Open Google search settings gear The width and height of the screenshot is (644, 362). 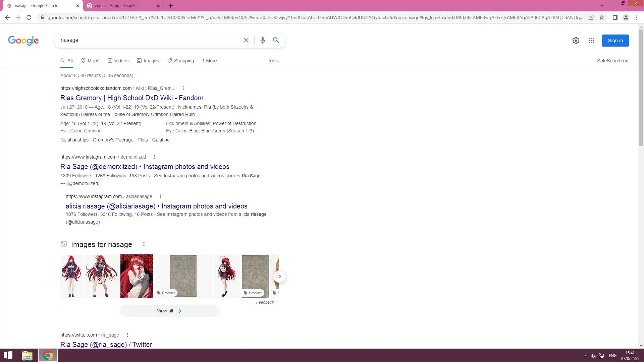click(x=576, y=41)
